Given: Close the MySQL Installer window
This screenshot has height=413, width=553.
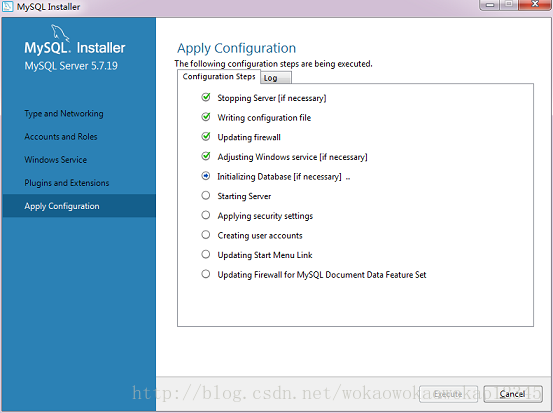Looking at the screenshot, I should 535,5.
